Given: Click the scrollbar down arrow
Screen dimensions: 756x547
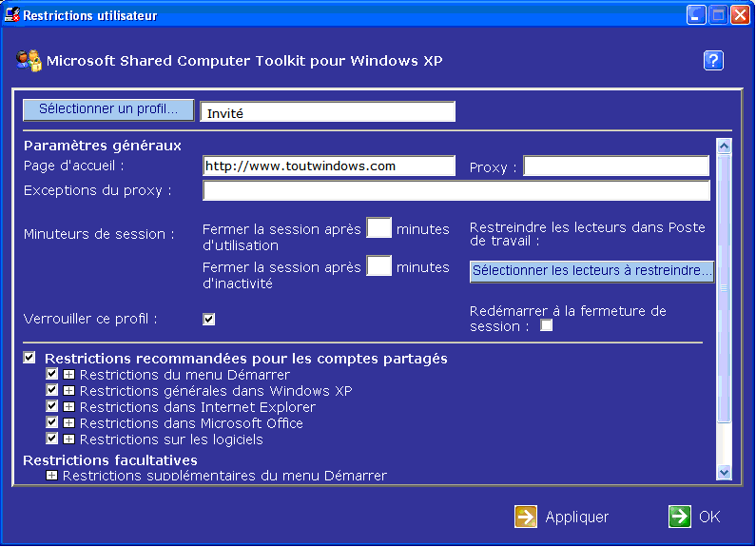Looking at the screenshot, I should (724, 472).
